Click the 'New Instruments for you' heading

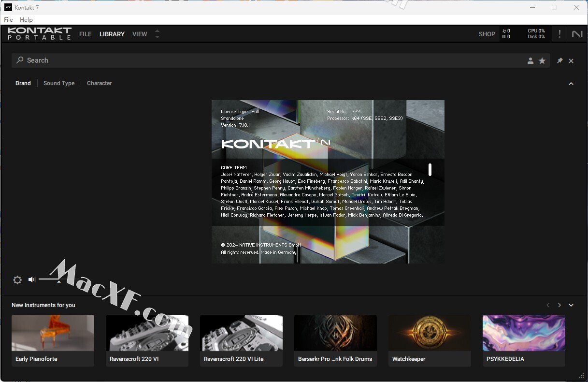(43, 305)
